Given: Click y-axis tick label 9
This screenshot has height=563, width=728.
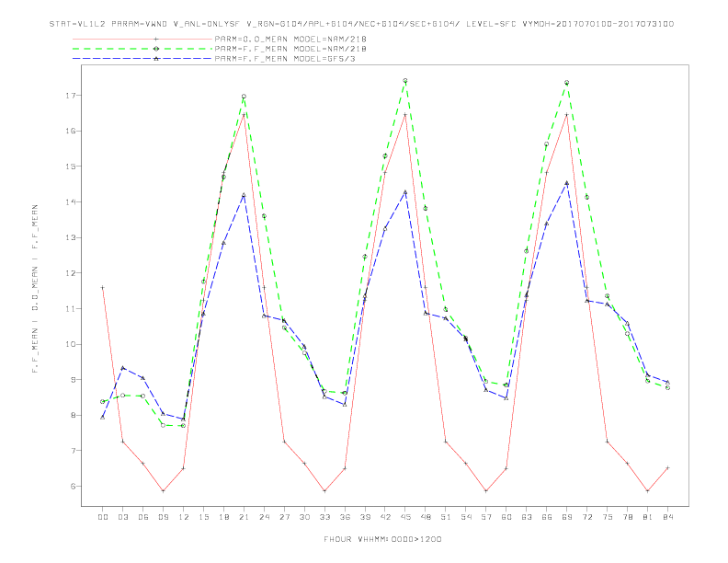Looking at the screenshot, I should 73,380.
